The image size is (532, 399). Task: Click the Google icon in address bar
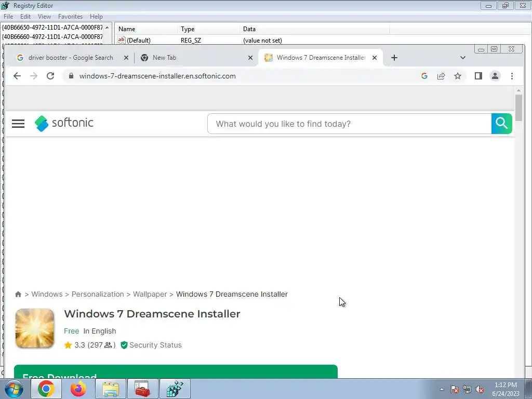point(424,76)
